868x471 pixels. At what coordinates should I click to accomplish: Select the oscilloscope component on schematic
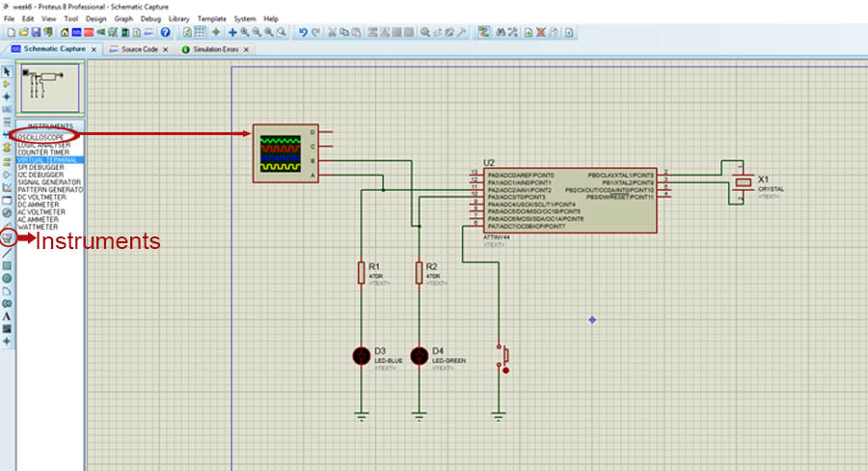point(285,153)
